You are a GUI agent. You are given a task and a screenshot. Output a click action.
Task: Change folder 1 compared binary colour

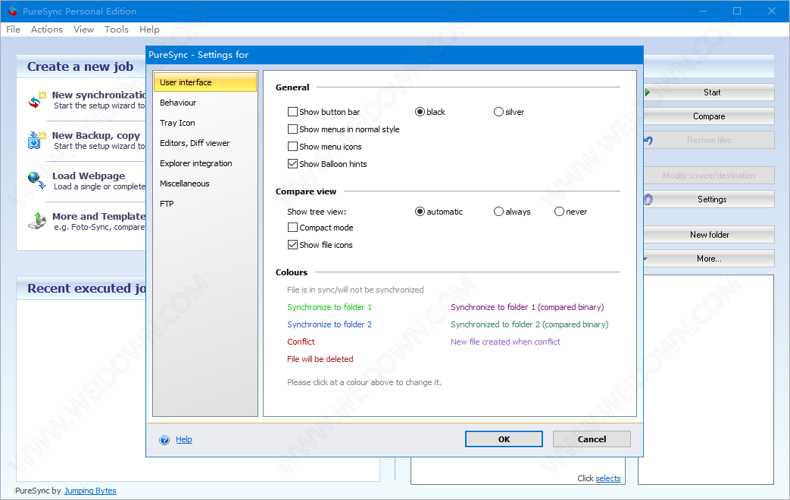point(527,307)
